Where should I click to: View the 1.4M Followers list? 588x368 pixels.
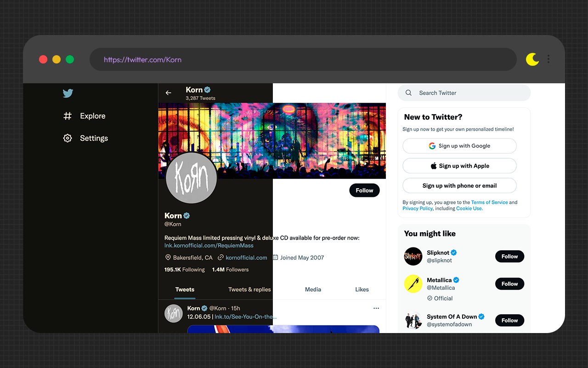coord(230,270)
